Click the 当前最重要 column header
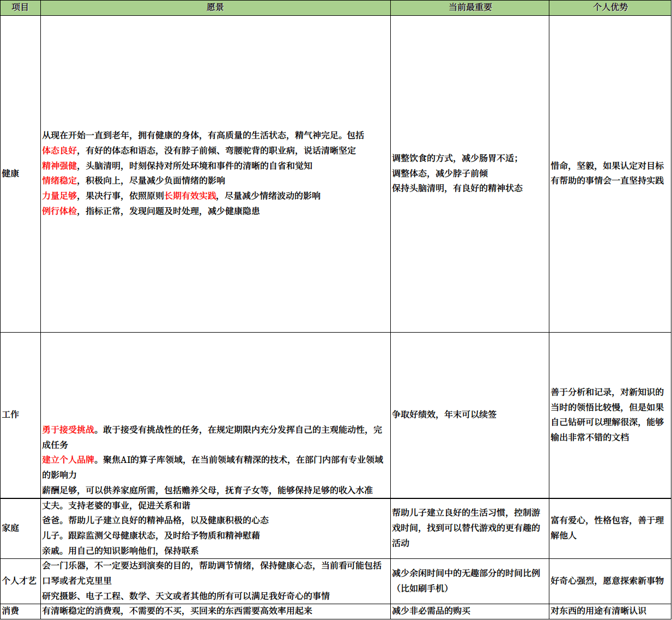The height and width of the screenshot is (620, 672). [x=469, y=8]
